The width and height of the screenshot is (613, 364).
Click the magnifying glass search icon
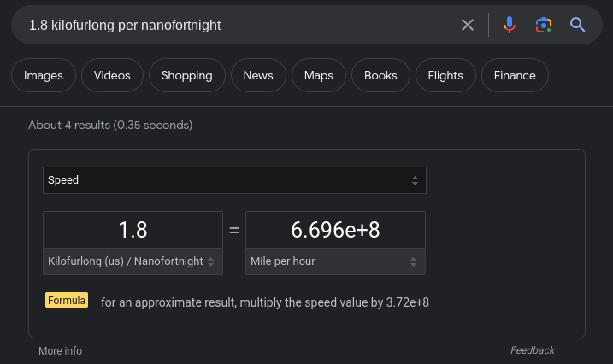577,25
